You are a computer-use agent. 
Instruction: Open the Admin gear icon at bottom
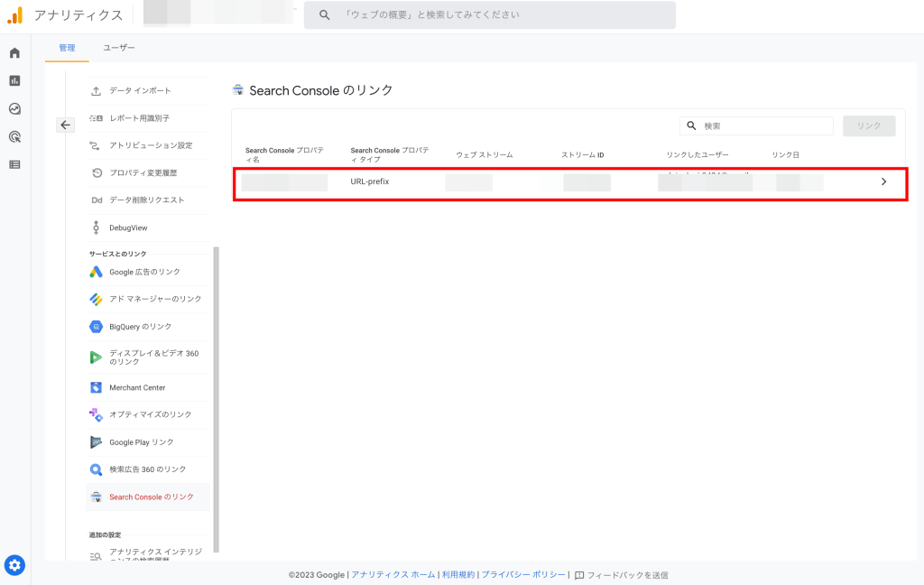14,565
